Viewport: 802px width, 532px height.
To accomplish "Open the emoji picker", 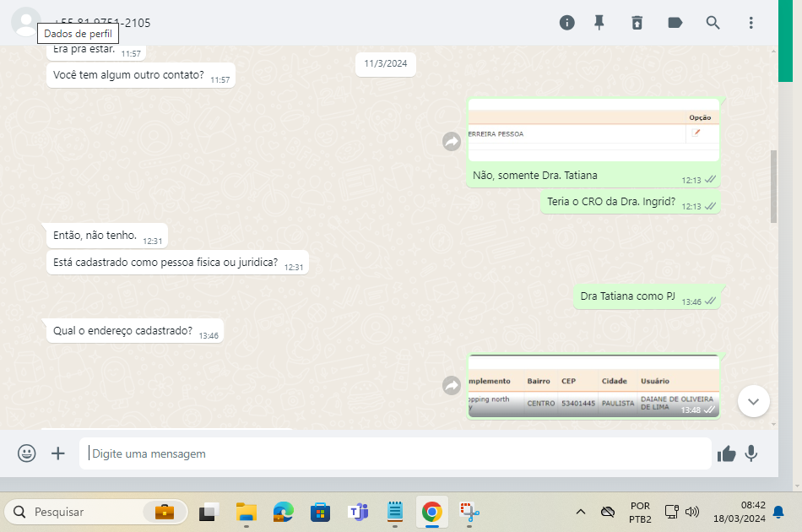I will [27, 453].
